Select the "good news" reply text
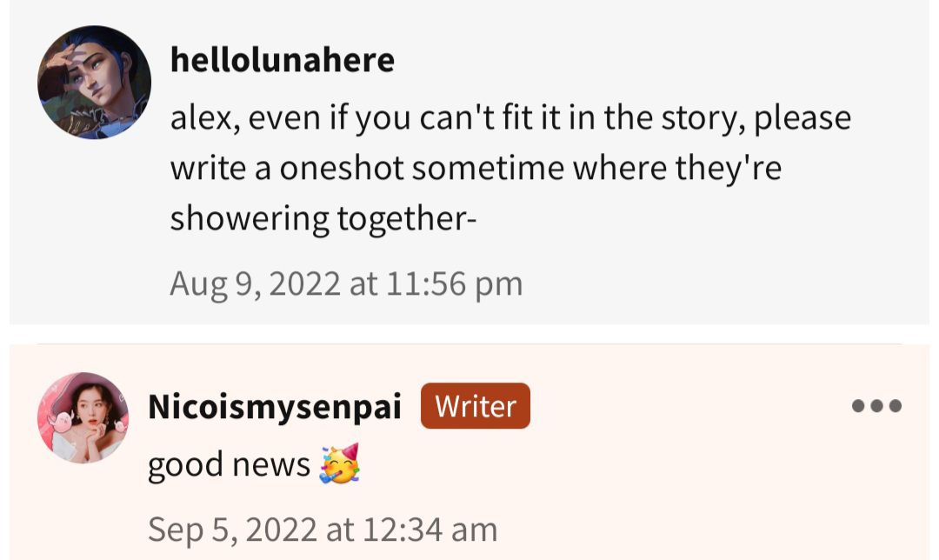This screenshot has width=939, height=560. point(229,465)
